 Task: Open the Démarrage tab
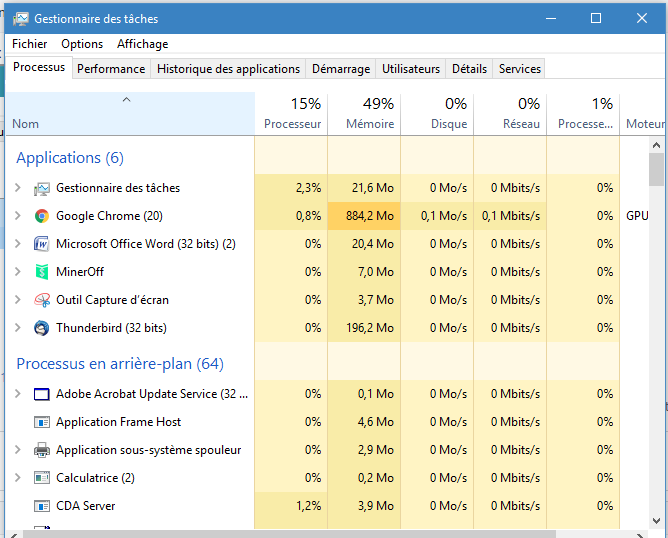[341, 69]
